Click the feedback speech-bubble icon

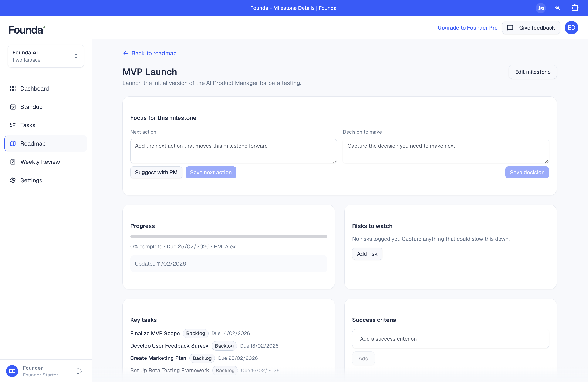coord(510,28)
